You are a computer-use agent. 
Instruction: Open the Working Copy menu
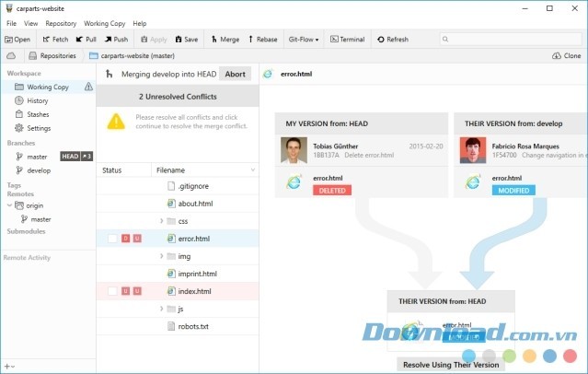pyautogui.click(x=105, y=23)
